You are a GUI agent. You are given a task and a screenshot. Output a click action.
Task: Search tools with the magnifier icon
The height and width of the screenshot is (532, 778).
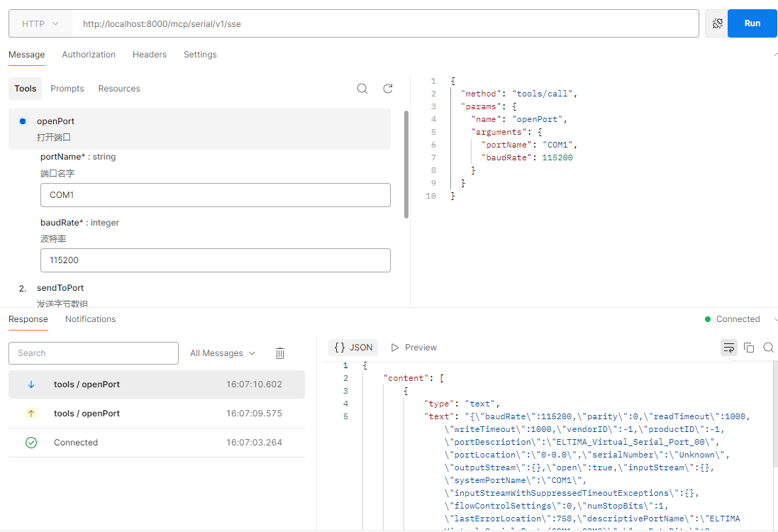(362, 89)
